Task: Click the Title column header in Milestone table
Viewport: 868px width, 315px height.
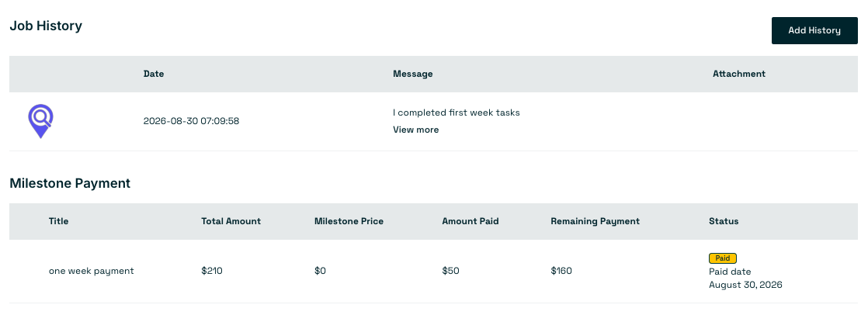Action: pyautogui.click(x=59, y=221)
